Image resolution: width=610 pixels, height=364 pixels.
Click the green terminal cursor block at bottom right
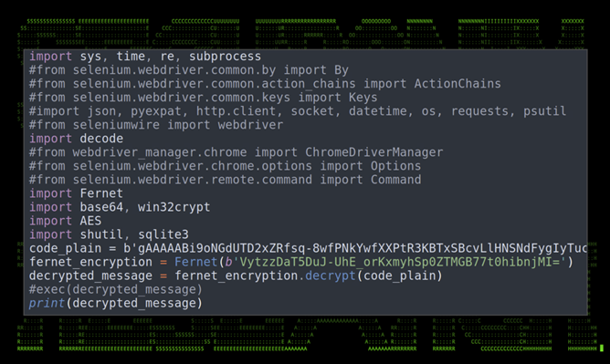(x=602, y=348)
